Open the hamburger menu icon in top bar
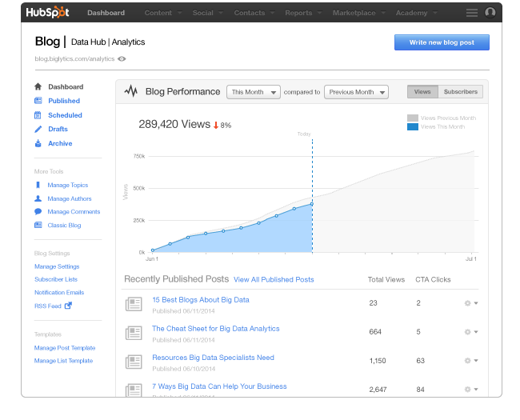Viewport: 520px width, 420px height. point(472,13)
